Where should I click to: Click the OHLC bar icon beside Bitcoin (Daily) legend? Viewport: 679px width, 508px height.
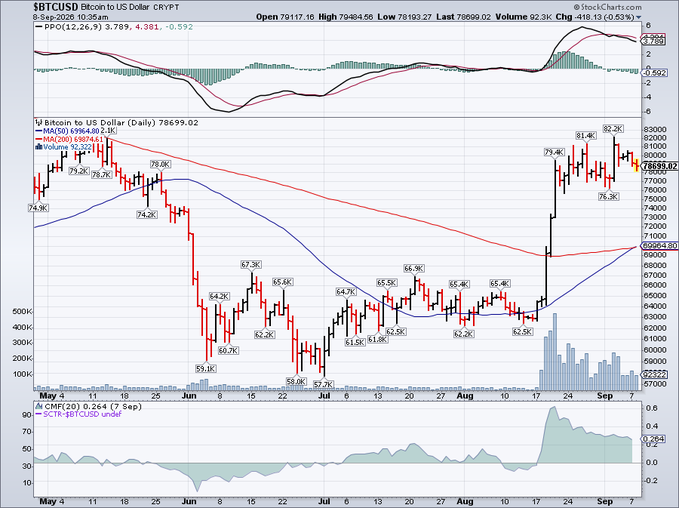pyautogui.click(x=39, y=123)
